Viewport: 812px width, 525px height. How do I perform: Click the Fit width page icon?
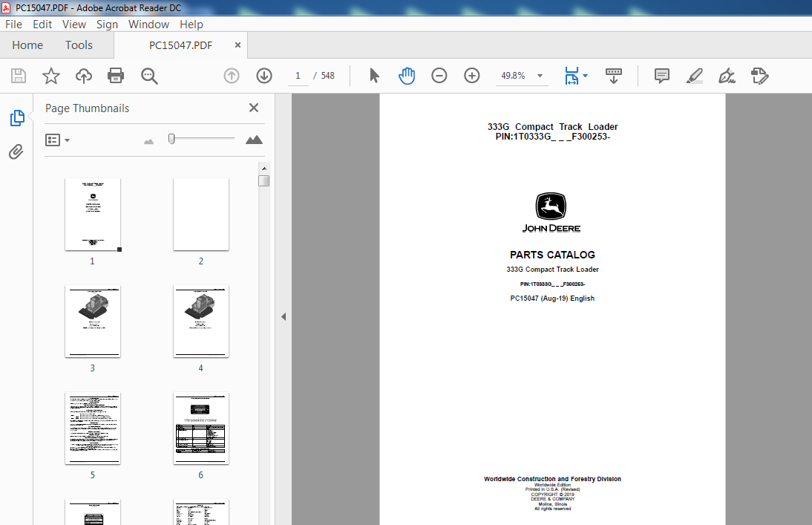tap(572, 76)
